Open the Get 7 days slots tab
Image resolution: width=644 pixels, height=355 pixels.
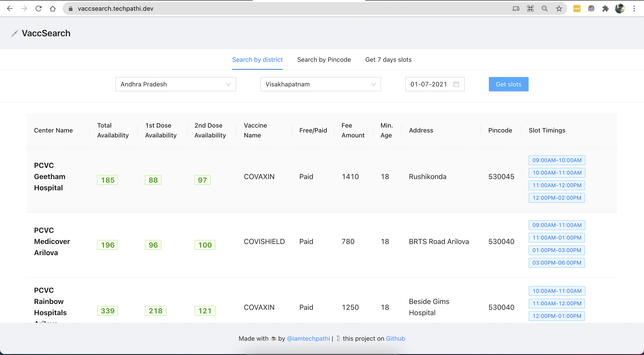[x=388, y=60]
